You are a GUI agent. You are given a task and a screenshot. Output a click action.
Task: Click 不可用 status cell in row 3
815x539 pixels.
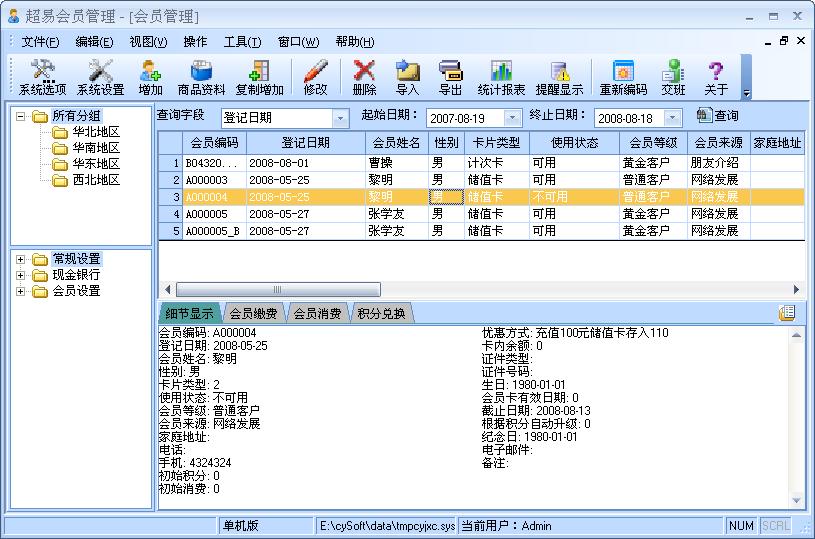[x=574, y=197]
